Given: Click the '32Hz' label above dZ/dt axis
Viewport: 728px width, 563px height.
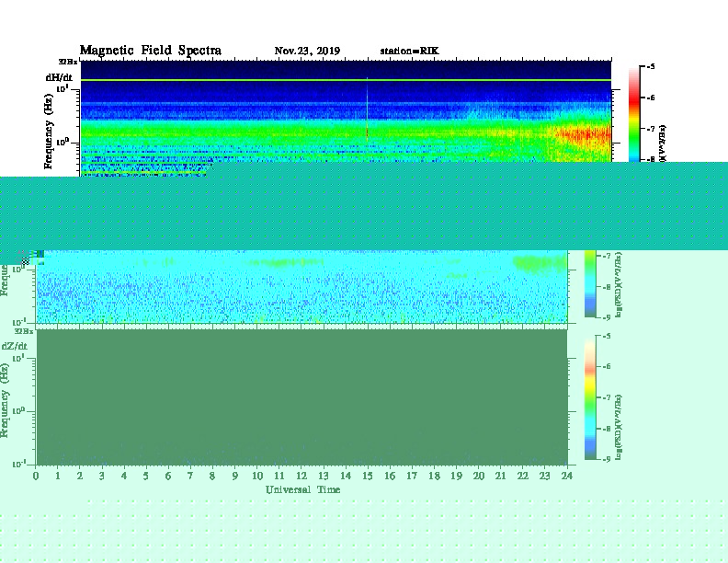Looking at the screenshot, I should point(24,331).
